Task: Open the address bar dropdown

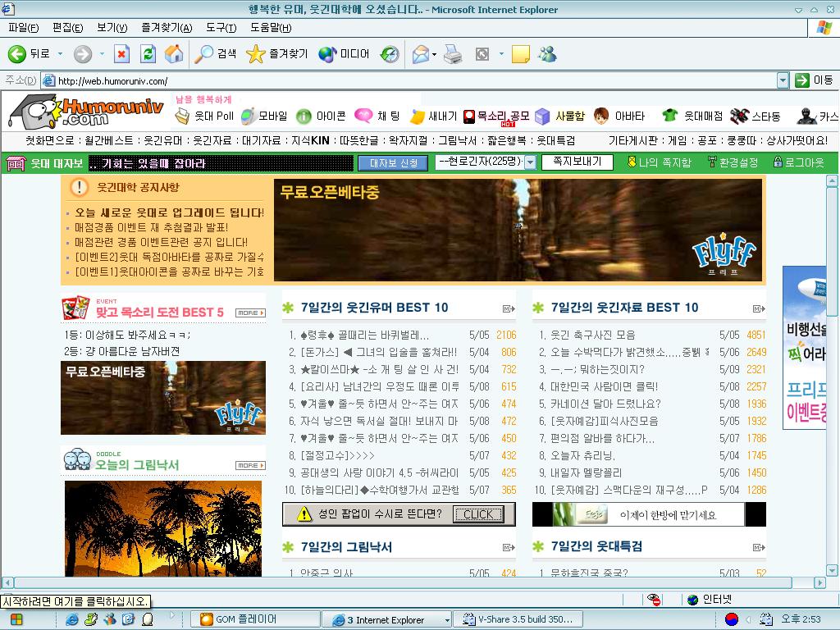Action: tap(783, 81)
